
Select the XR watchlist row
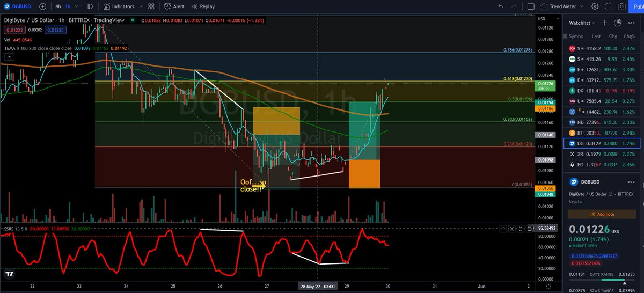(603, 154)
